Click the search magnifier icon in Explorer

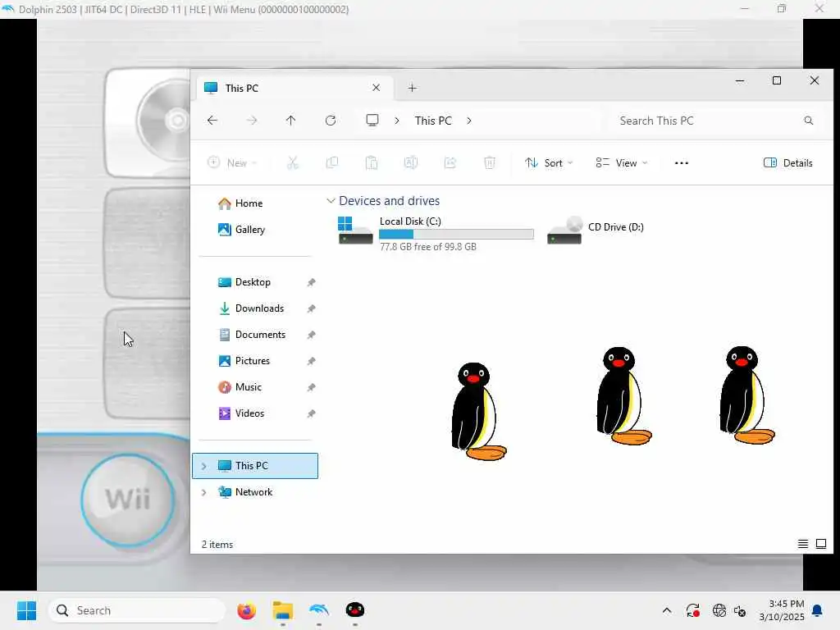point(808,121)
